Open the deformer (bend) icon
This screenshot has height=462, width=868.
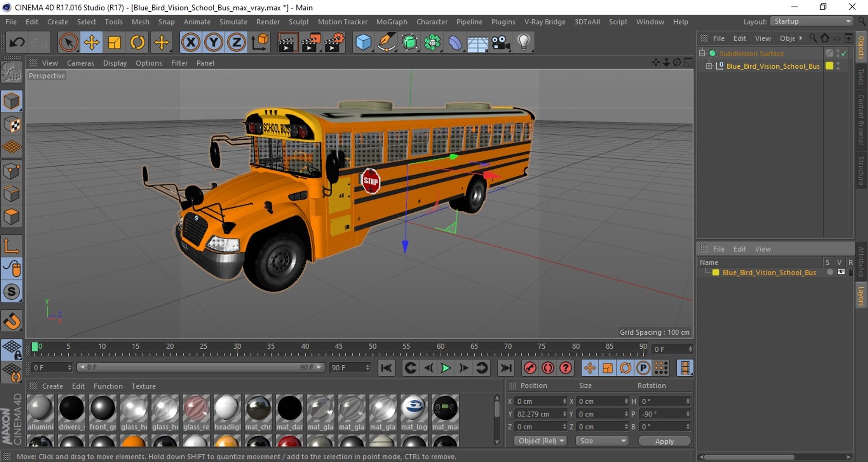455,42
